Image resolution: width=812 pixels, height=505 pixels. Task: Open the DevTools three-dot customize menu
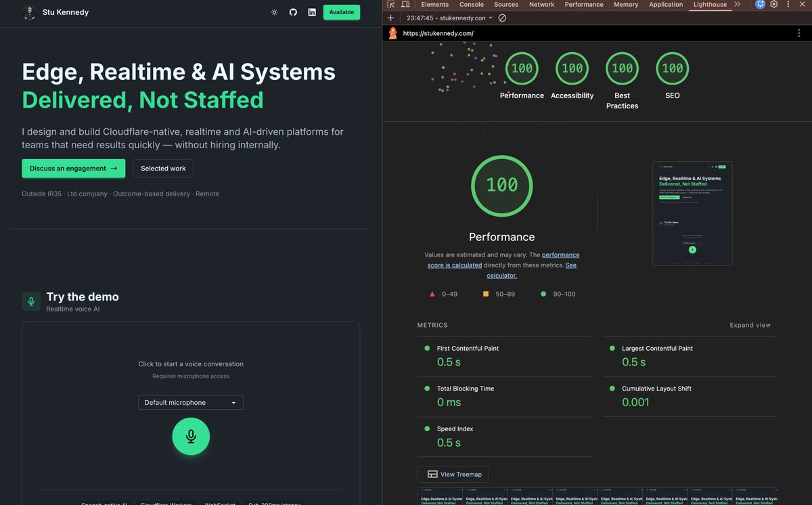click(x=788, y=4)
